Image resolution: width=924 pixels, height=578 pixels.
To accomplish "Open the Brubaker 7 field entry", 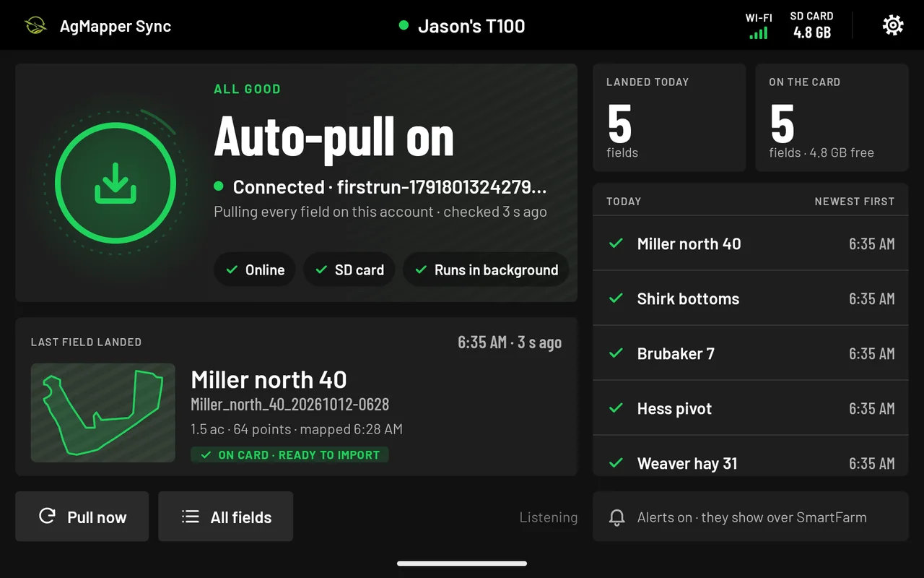I will 751,353.
